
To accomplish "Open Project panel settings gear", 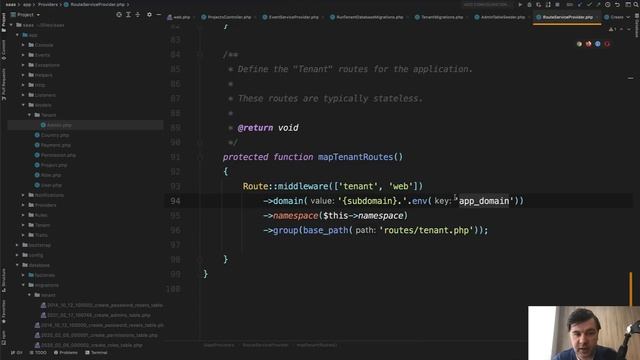I will pyautogui.click(x=149, y=15).
